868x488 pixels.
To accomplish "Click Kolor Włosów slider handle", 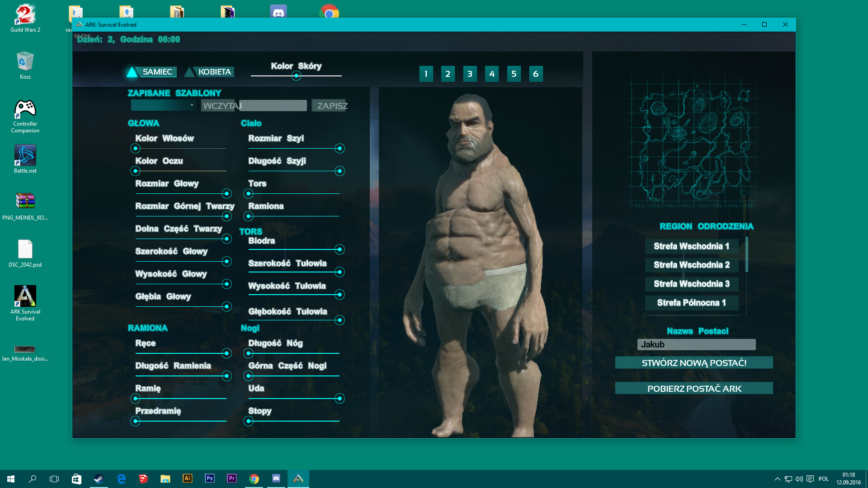I will tap(135, 148).
